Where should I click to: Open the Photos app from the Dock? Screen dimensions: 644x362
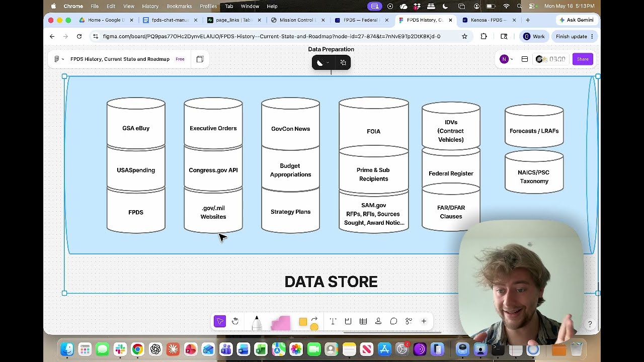point(296,349)
